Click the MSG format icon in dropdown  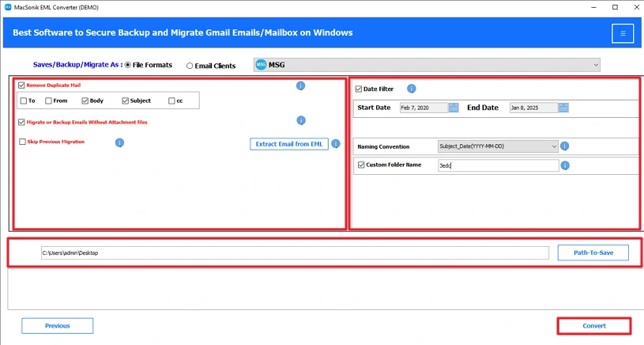[x=261, y=65]
